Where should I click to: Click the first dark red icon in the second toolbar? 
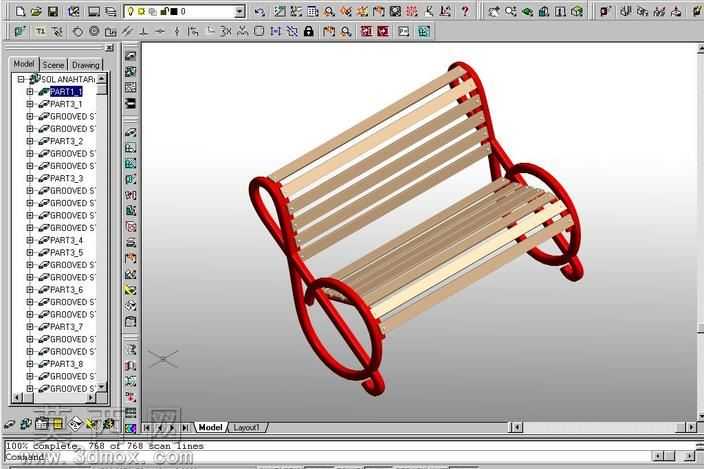click(366, 31)
